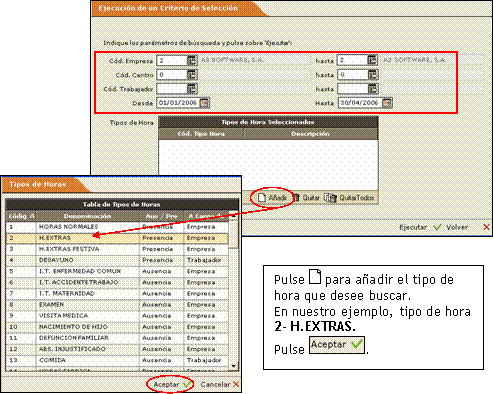Open lookup icon beside Cód. Trabajador field
Image resolution: width=493 pixels, height=394 pixels.
pyautogui.click(x=192, y=89)
